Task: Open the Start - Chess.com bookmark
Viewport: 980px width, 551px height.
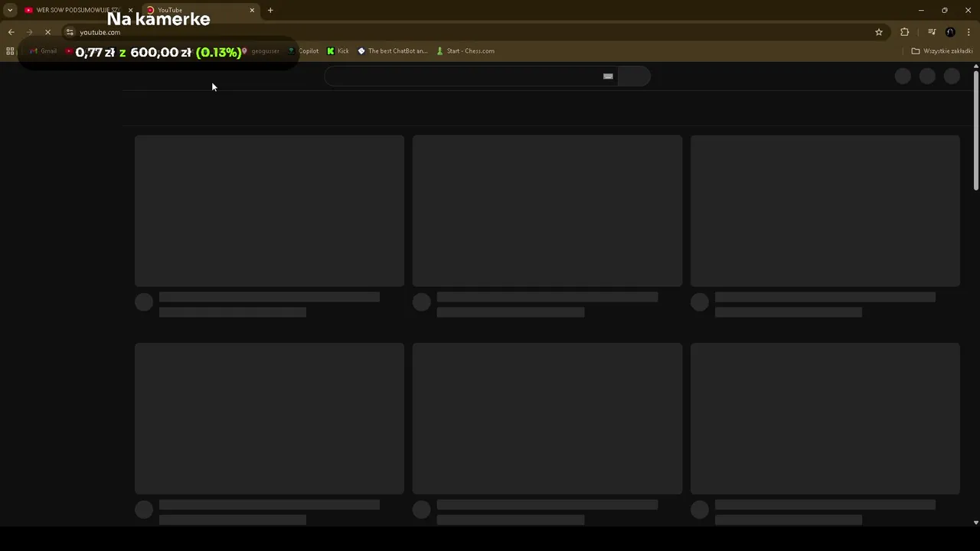Action: pos(465,51)
